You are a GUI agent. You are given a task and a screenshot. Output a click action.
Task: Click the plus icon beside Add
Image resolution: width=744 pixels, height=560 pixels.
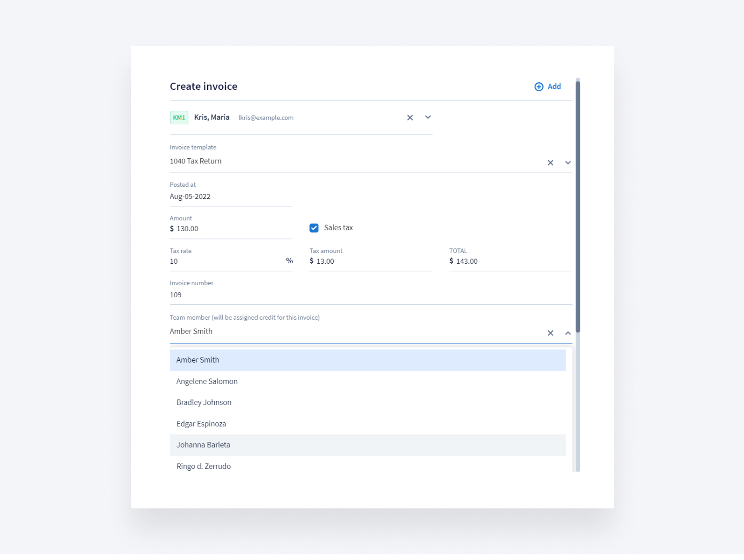pyautogui.click(x=538, y=86)
